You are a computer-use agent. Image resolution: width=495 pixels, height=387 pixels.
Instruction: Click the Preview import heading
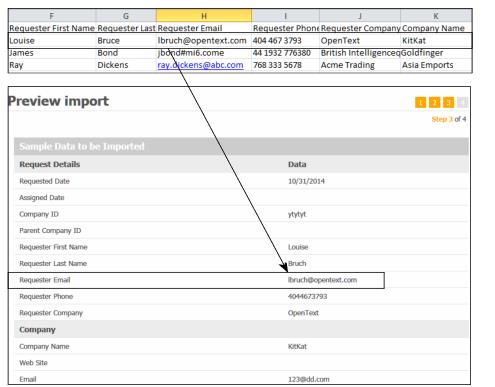tap(58, 101)
